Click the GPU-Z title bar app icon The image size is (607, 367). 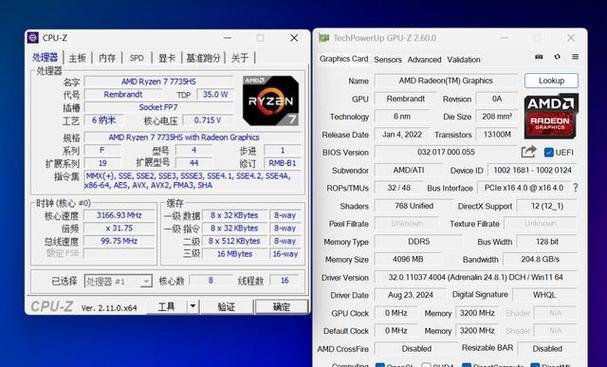tap(324, 38)
